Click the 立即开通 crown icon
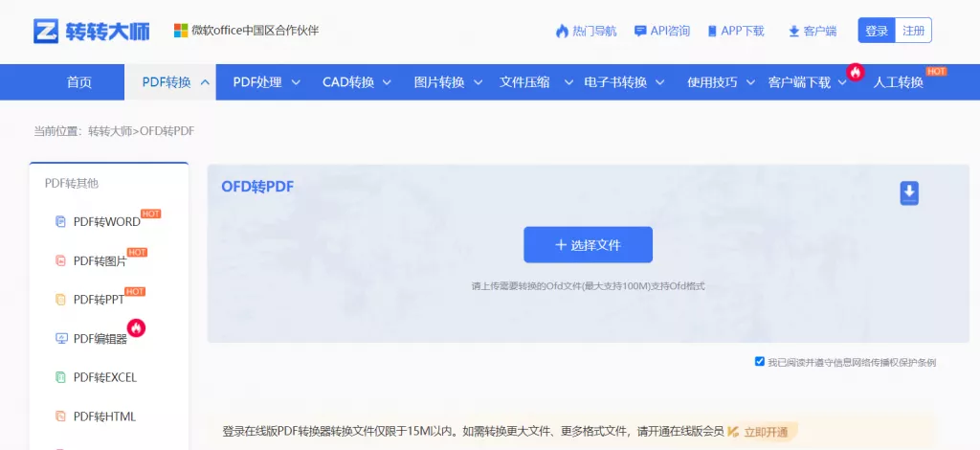The image size is (980, 450). 733,431
